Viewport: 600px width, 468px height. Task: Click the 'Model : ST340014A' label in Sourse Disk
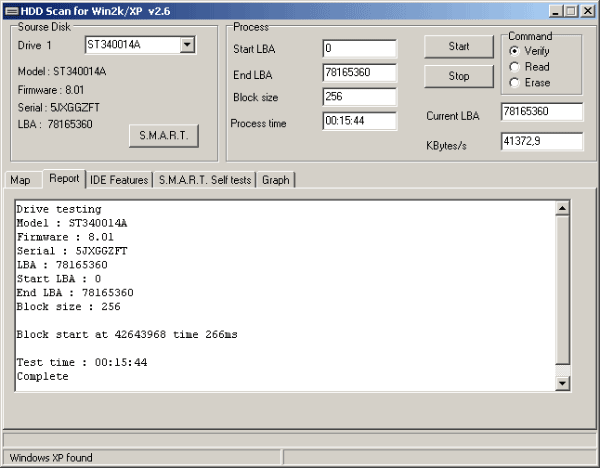(62, 72)
